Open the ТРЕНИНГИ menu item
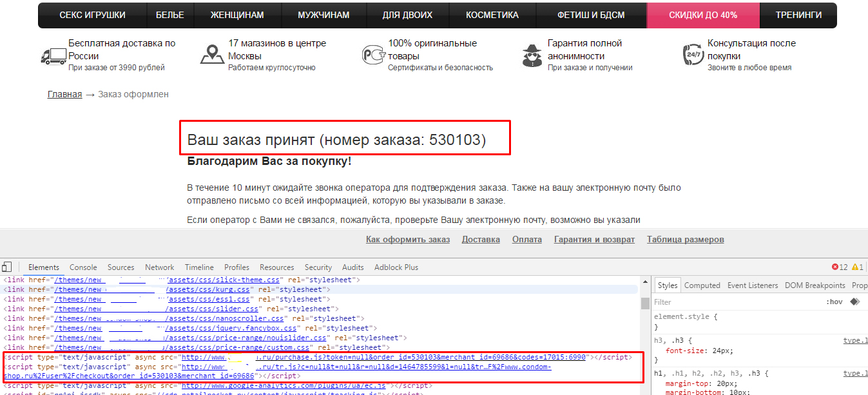Image resolution: width=868 pixels, height=395 pixels. point(798,15)
